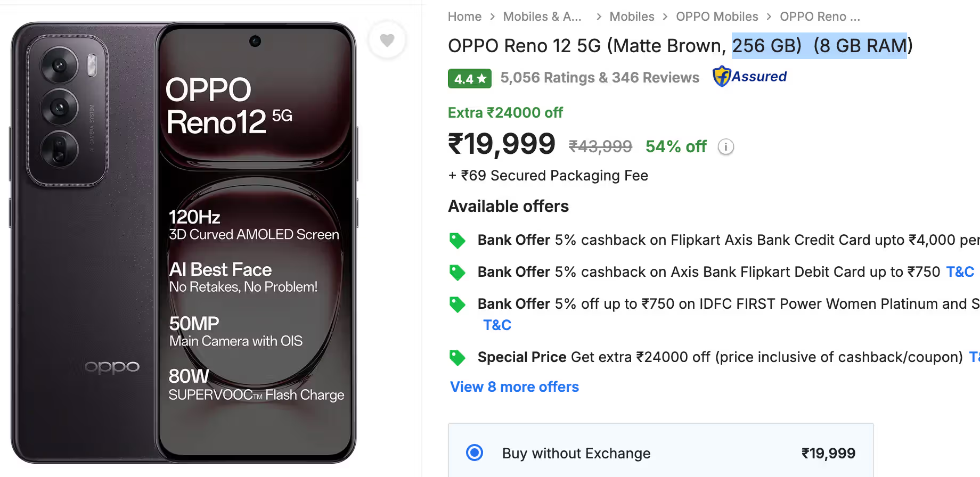Image resolution: width=980 pixels, height=477 pixels.
Task: Open the OPPO Reno breadcrumb link
Action: [x=819, y=17]
